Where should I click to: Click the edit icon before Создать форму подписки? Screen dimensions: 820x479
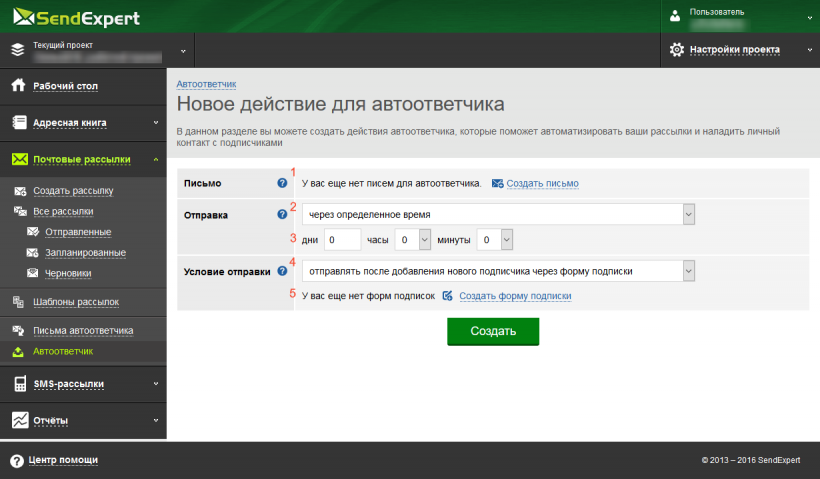click(448, 296)
